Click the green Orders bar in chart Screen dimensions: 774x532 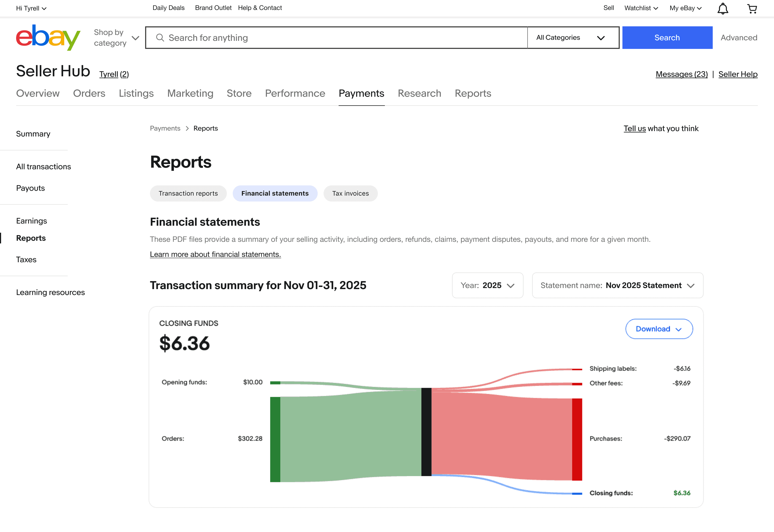[x=275, y=439]
